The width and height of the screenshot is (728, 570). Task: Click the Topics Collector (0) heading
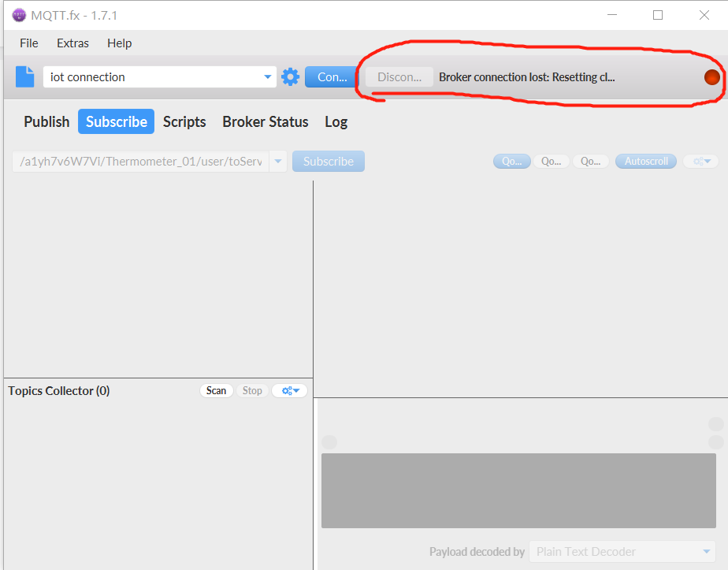(x=59, y=391)
